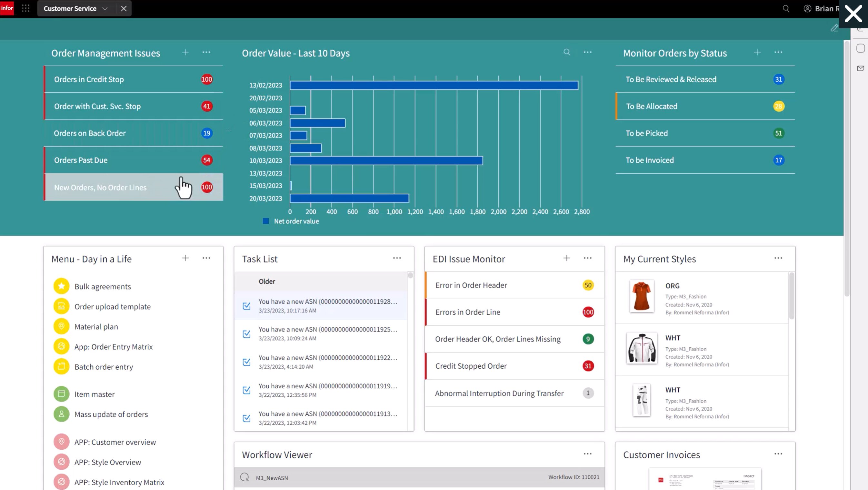Check the ASN task ending 11925
This screenshot has height=490, width=868.
point(247,334)
